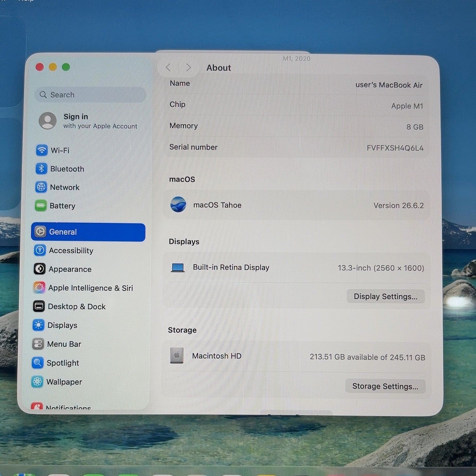Screen dimensions: 476x476
Task: Open Storage Settings…
Action: pyautogui.click(x=385, y=386)
